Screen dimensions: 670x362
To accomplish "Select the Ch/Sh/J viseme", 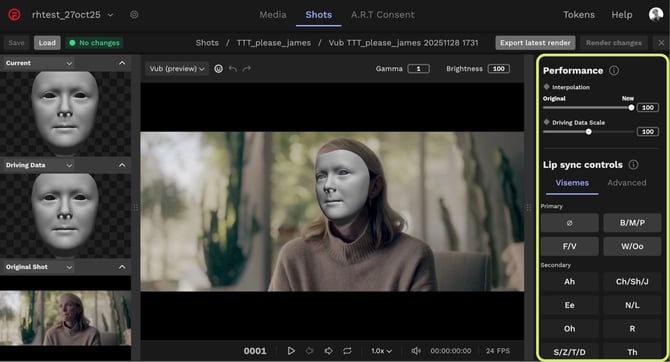I will tap(632, 282).
